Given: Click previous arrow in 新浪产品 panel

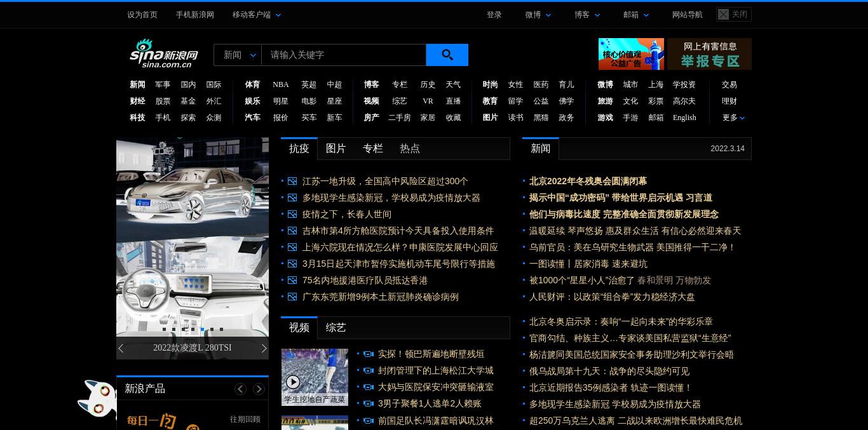Looking at the screenshot, I should tap(240, 389).
